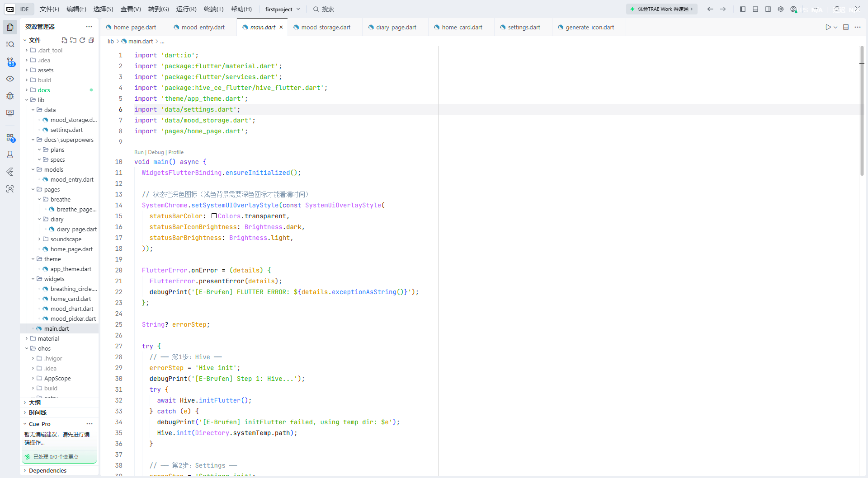Switch to mood_storage.dart tab
868x478 pixels.
coord(325,27)
